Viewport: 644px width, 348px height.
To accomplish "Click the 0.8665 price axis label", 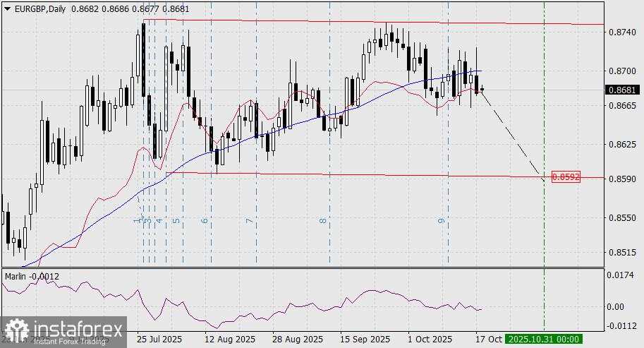I will (621, 106).
